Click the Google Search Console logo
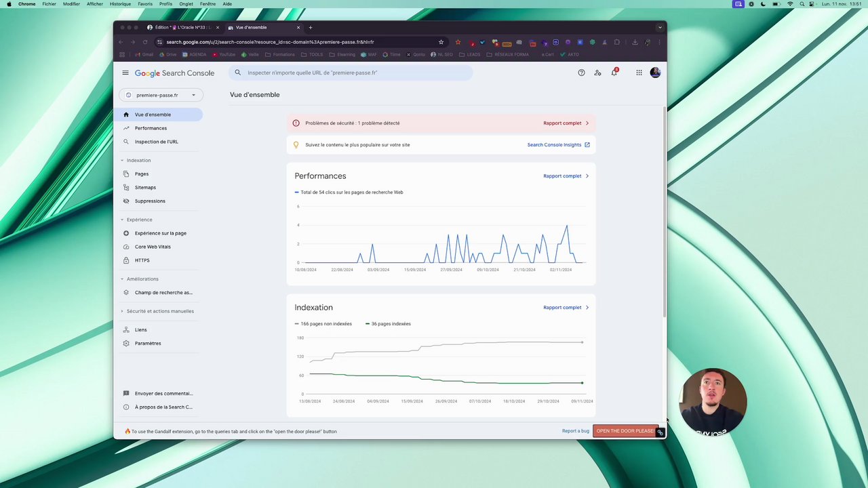This screenshot has width=868, height=488. (x=174, y=73)
